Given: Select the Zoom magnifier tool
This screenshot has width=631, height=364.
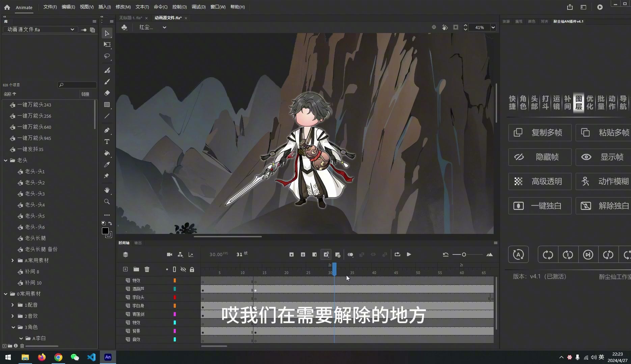Looking at the screenshot, I should pos(107,202).
